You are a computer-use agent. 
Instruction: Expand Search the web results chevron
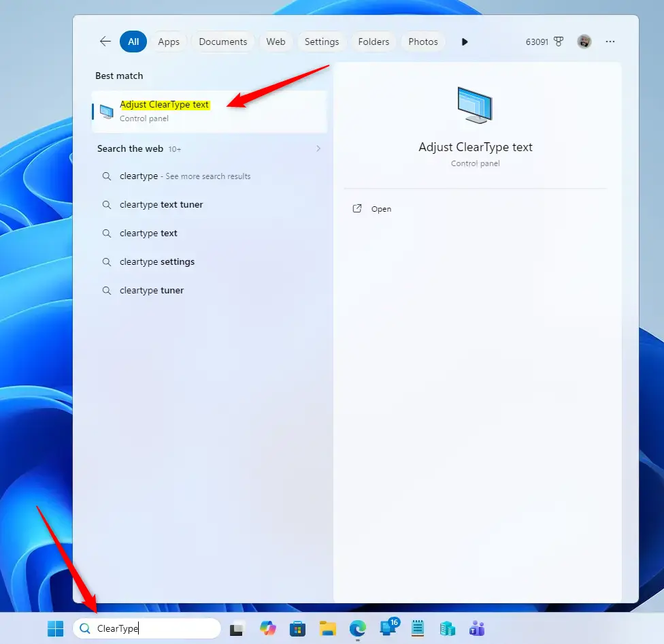pos(318,148)
